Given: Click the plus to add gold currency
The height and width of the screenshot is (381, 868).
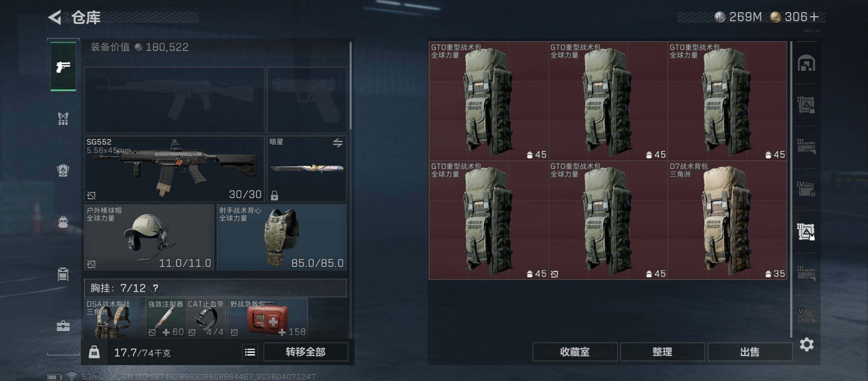Looking at the screenshot, I should (814, 17).
